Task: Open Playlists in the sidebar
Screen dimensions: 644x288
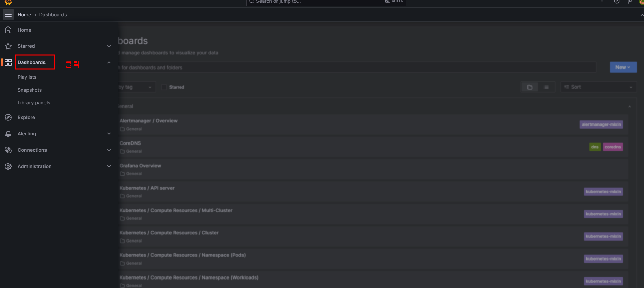Action: 27,77
